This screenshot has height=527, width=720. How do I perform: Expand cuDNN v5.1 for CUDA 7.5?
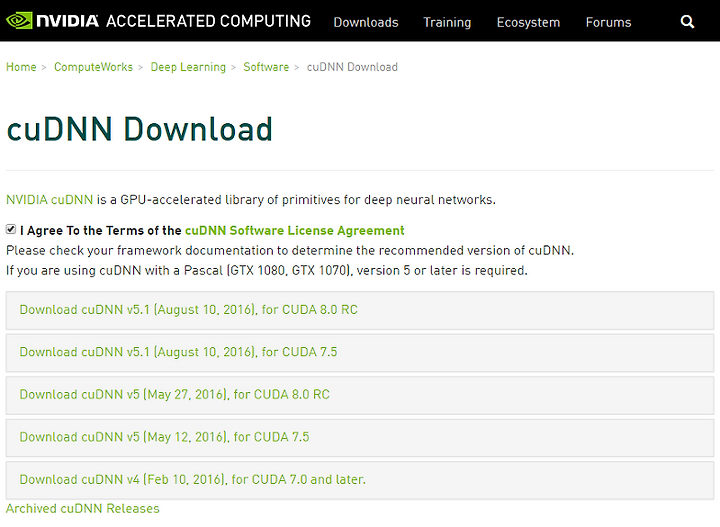point(360,352)
